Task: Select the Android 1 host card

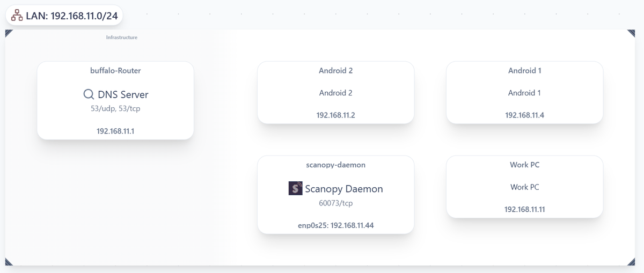Action: [x=524, y=92]
